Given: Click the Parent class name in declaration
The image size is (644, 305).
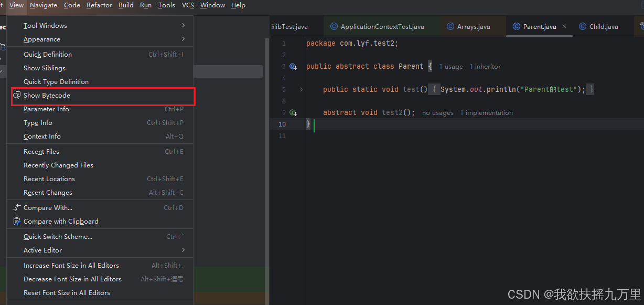Looking at the screenshot, I should click(411, 67).
